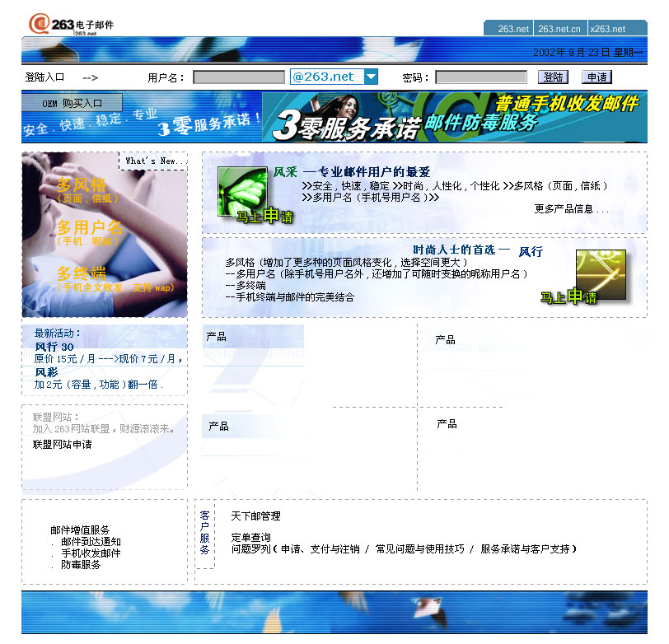
Task: Open 申请、支付与注销 FAQ link
Action: point(320,549)
